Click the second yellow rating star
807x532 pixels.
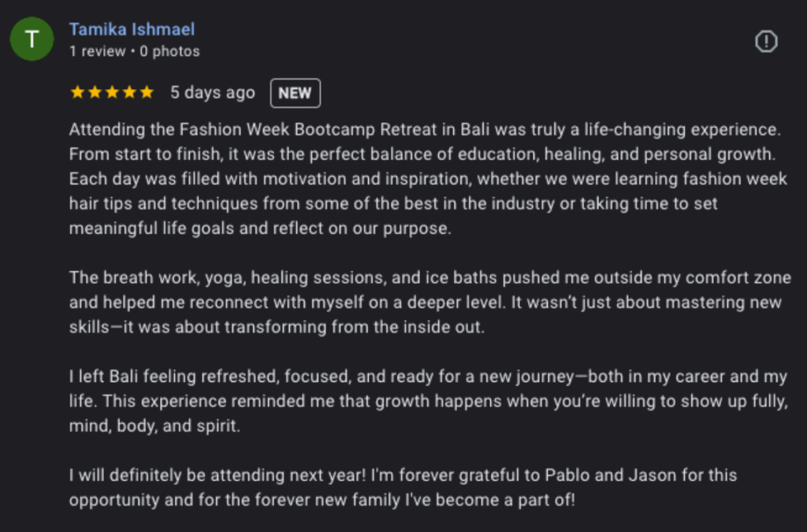(95, 92)
